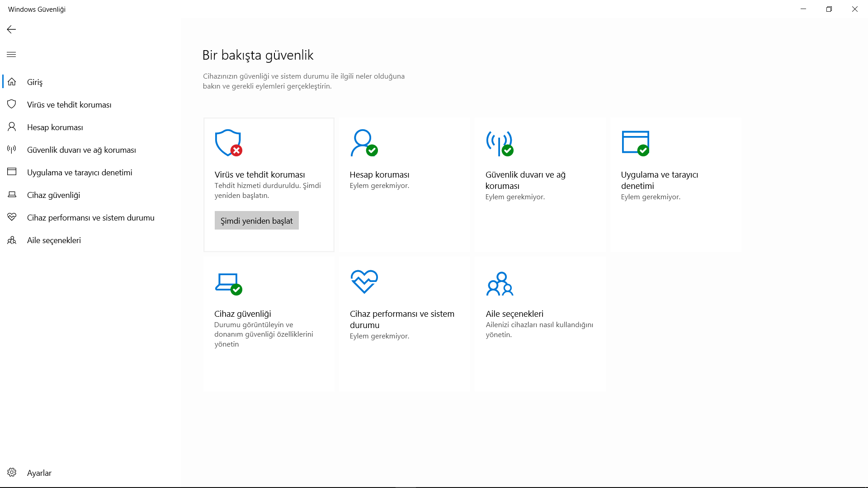Click the shield icon in the sidebar
This screenshot has width=868, height=488.
(12, 104)
